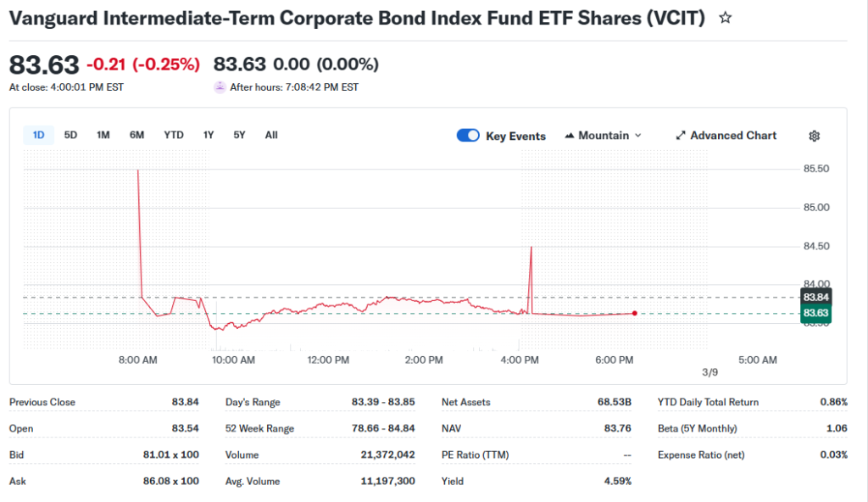Click the green 83.63 current price label
This screenshot has height=502, width=868.
[815, 314]
